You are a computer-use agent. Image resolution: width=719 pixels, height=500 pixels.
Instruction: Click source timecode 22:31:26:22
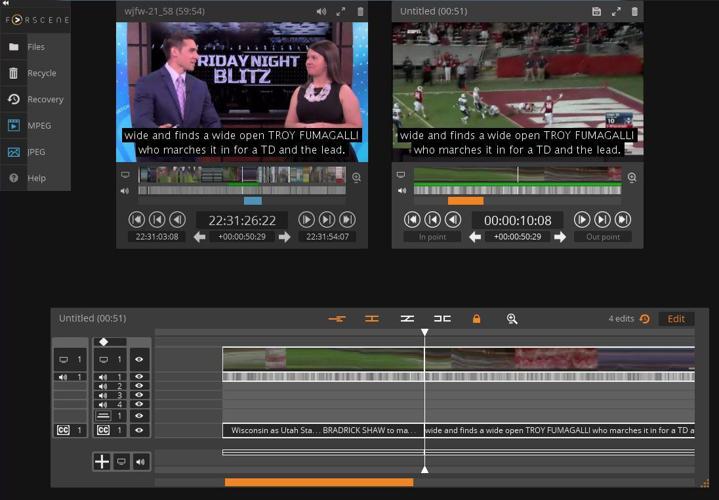242,221
